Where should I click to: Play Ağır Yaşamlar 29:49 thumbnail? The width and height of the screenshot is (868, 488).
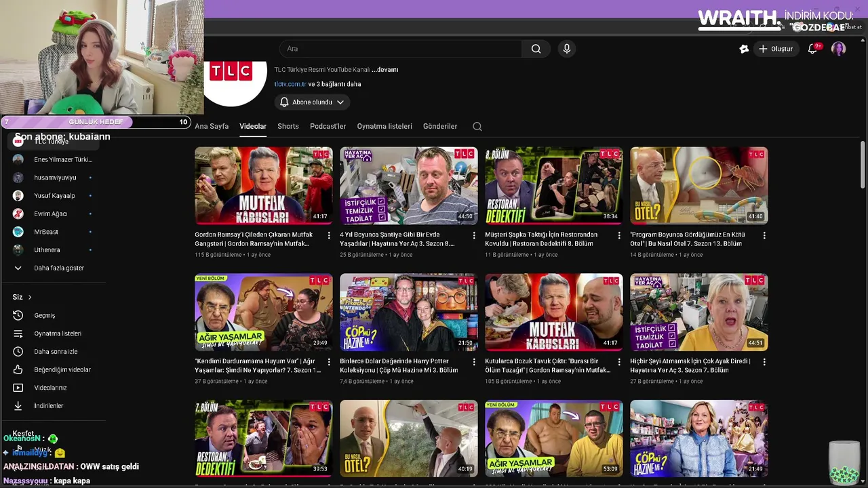[x=264, y=312]
